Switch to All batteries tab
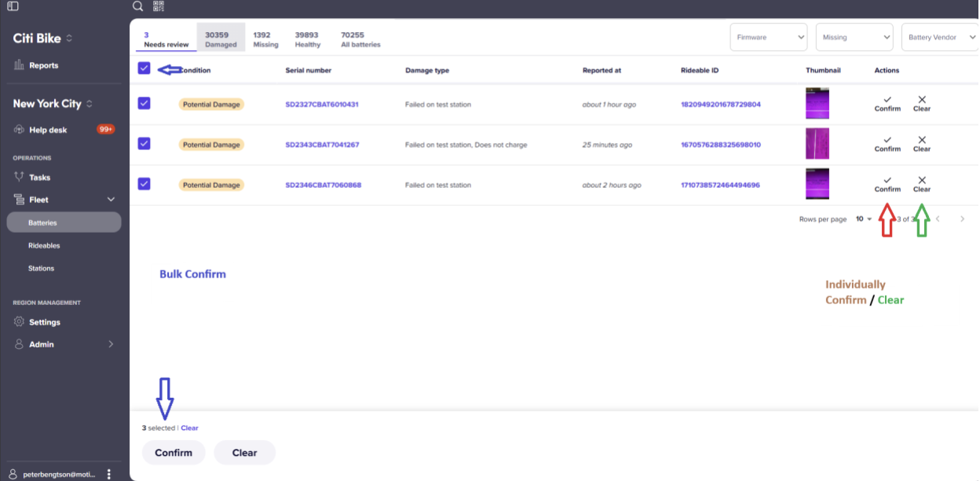The height and width of the screenshot is (481, 980). [360, 39]
